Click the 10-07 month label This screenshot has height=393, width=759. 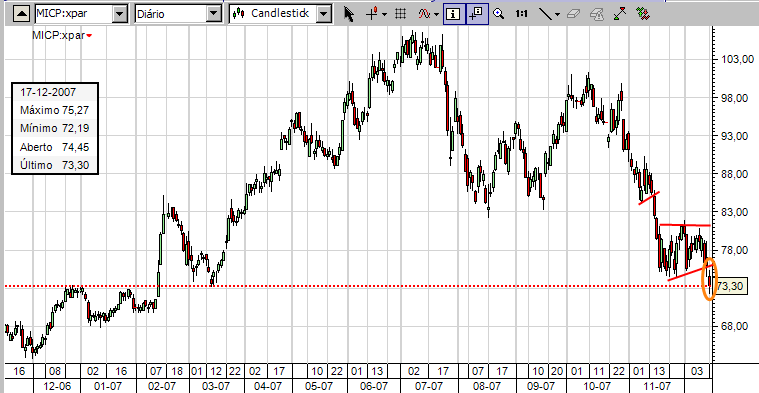pos(597,386)
